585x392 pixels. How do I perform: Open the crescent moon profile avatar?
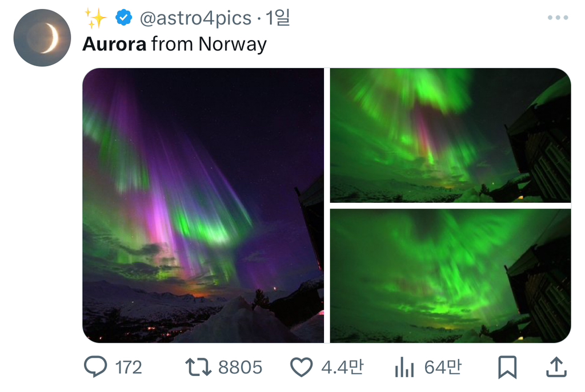coord(42,38)
